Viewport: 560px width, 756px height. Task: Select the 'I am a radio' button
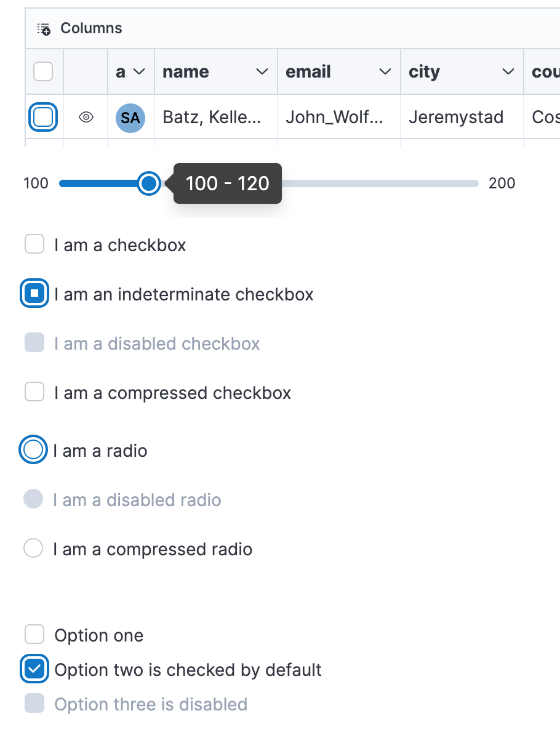point(33,449)
